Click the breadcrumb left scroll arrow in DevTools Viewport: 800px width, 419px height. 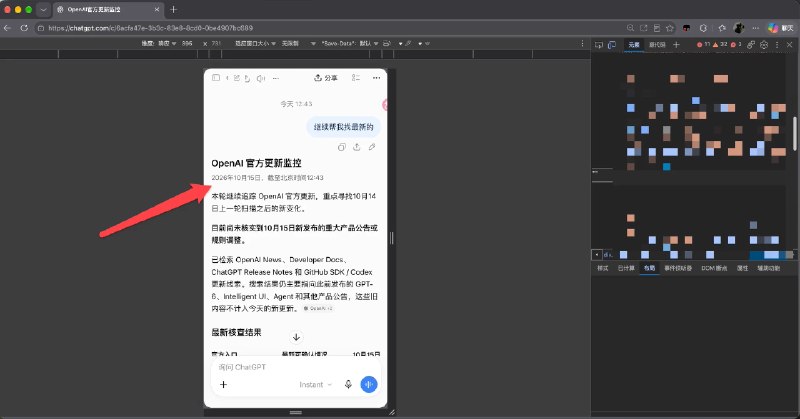(x=596, y=254)
